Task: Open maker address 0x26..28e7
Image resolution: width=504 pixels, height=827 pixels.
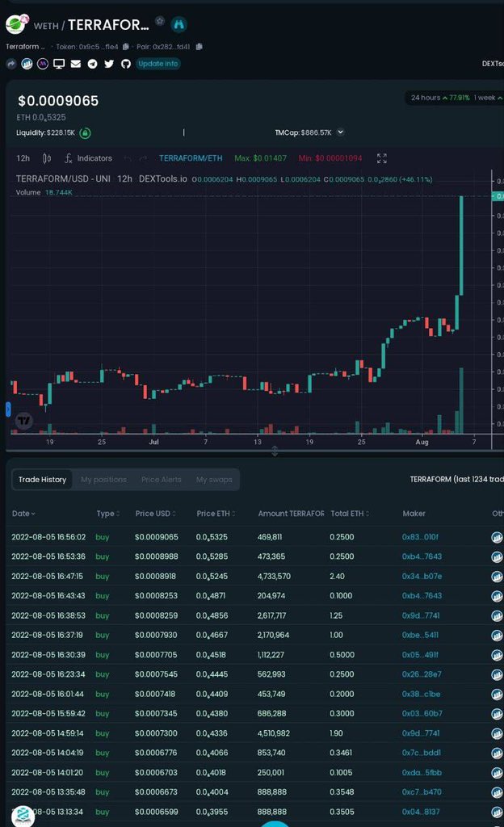Action: tap(422, 674)
